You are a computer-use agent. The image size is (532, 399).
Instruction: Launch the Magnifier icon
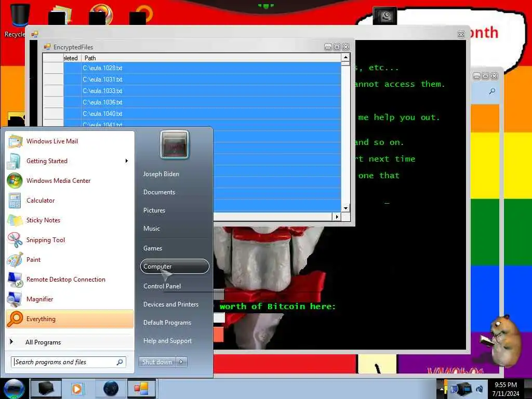15,299
